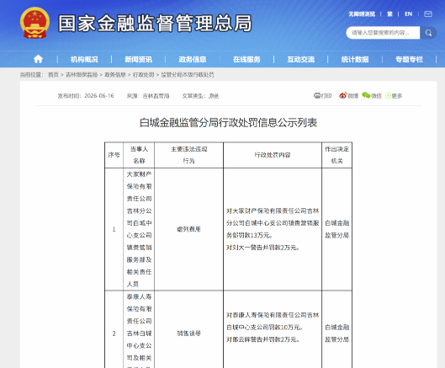Focus the site search input field

pos(383,33)
